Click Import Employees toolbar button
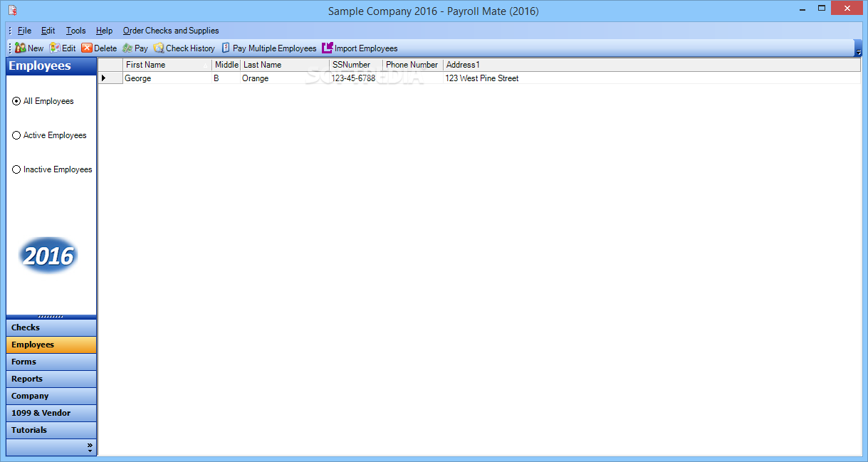 click(x=360, y=48)
